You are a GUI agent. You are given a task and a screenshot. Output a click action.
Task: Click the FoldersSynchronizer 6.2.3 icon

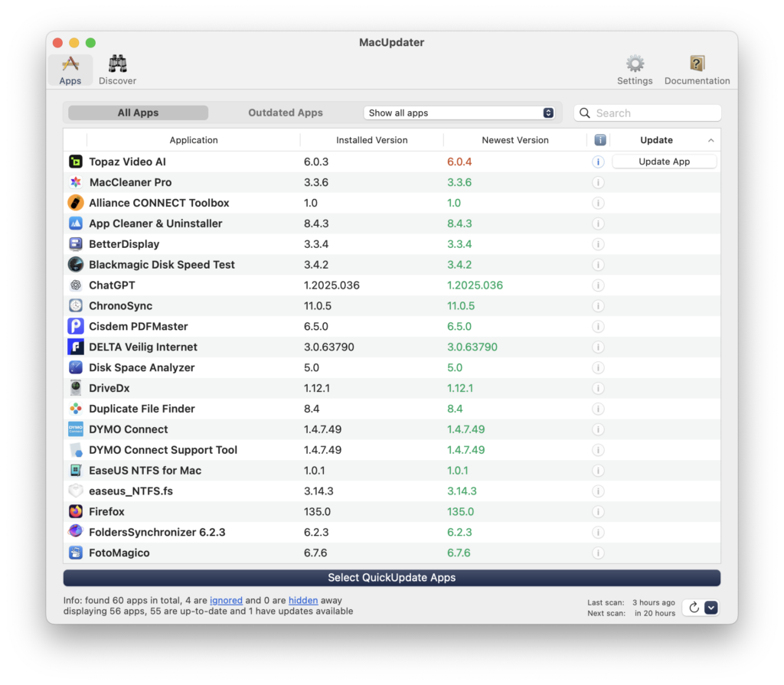(76, 531)
